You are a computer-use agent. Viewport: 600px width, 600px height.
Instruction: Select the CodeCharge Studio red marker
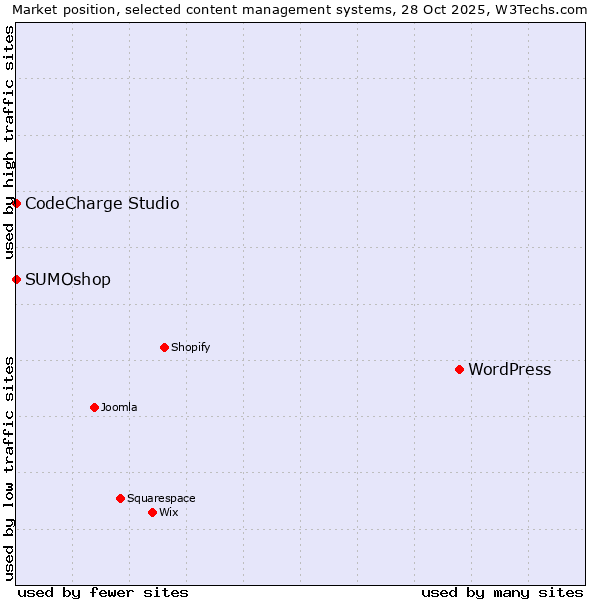(x=16, y=203)
